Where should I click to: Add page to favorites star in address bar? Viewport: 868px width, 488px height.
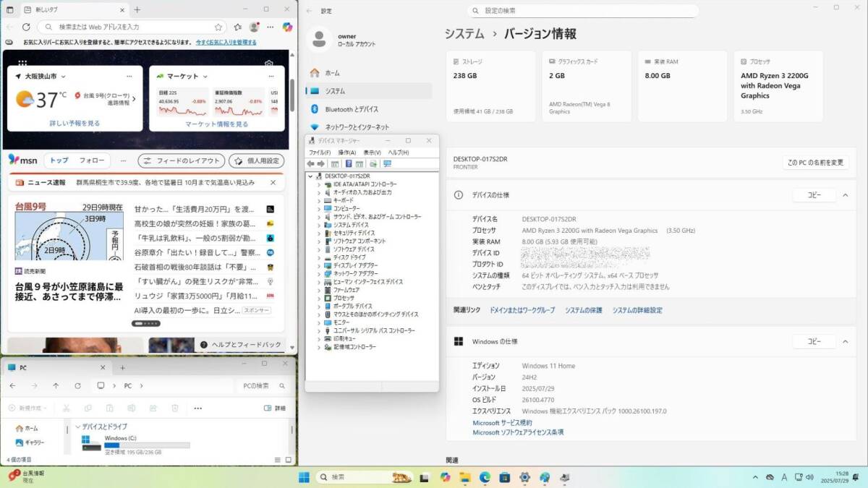(x=218, y=27)
